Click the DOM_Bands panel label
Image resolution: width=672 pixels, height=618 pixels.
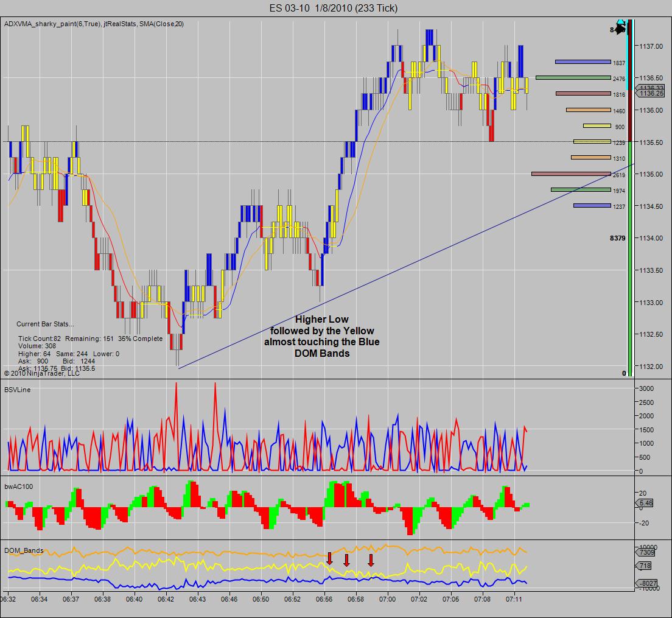click(x=24, y=550)
